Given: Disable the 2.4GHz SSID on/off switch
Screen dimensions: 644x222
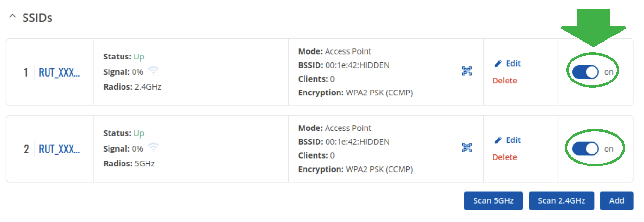Looking at the screenshot, I should (x=585, y=72).
